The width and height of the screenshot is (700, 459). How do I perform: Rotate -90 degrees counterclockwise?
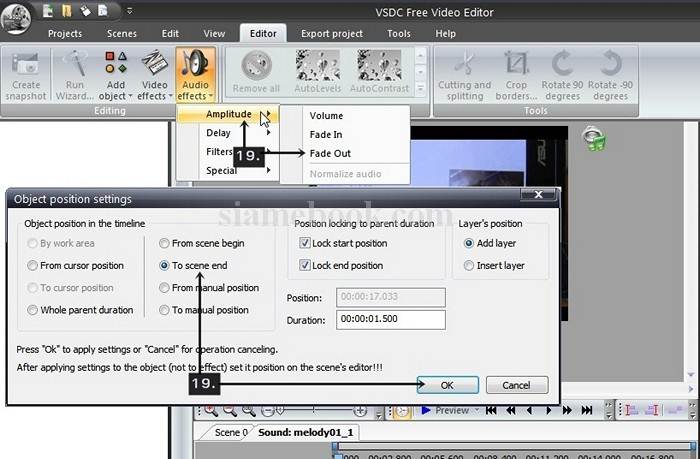[610, 76]
